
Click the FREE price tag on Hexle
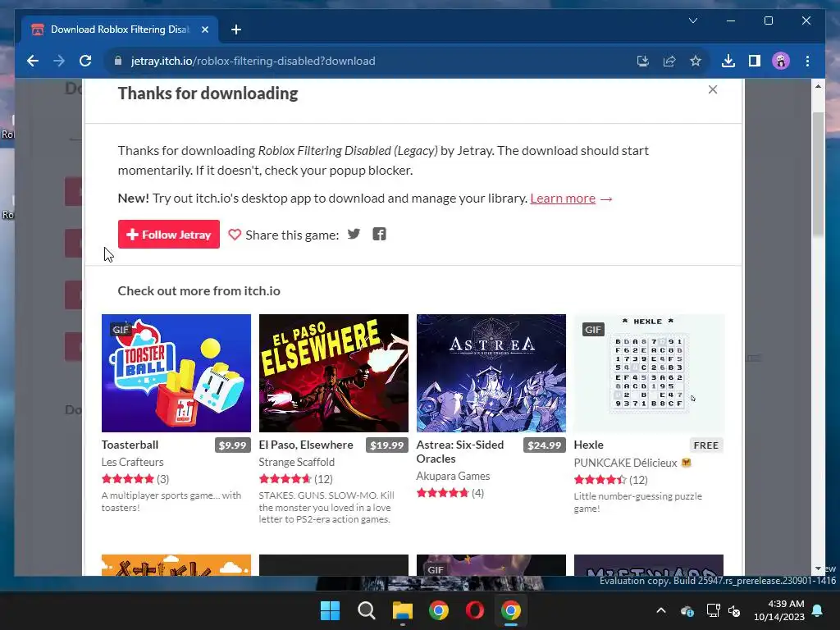click(706, 445)
